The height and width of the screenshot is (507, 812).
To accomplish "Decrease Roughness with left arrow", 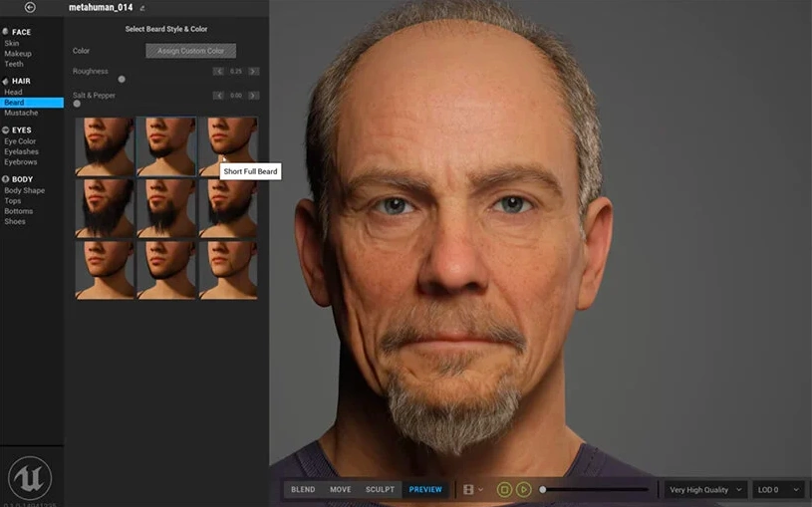I will pyautogui.click(x=218, y=72).
